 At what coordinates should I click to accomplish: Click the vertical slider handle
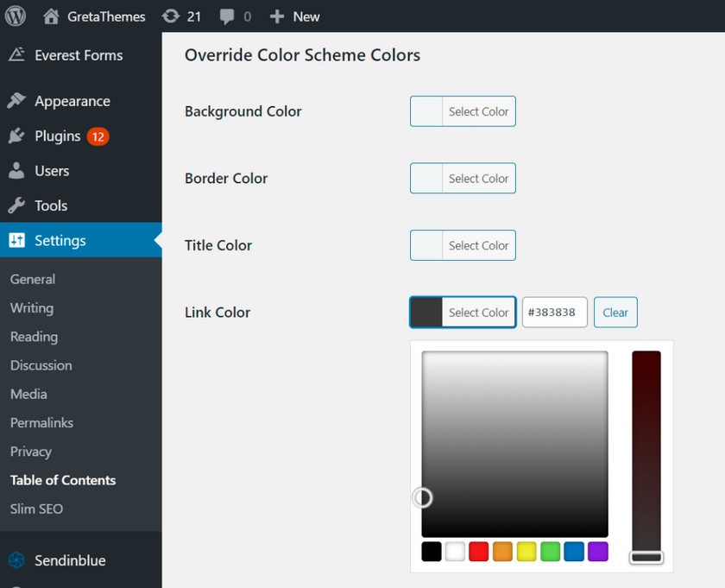pyautogui.click(x=646, y=558)
